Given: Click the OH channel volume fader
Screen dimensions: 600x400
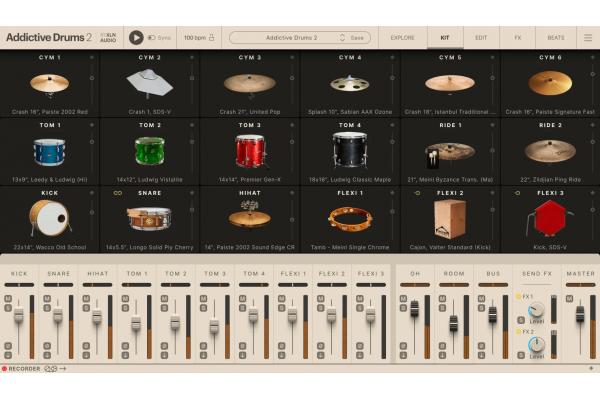Looking at the screenshot, I should pyautogui.click(x=414, y=309).
